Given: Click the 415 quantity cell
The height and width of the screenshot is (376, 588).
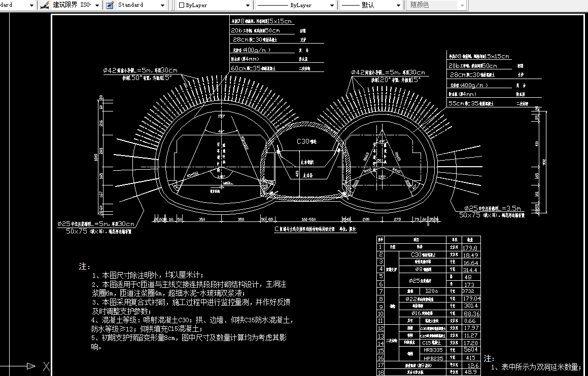Looking at the screenshot, I should point(471,358).
